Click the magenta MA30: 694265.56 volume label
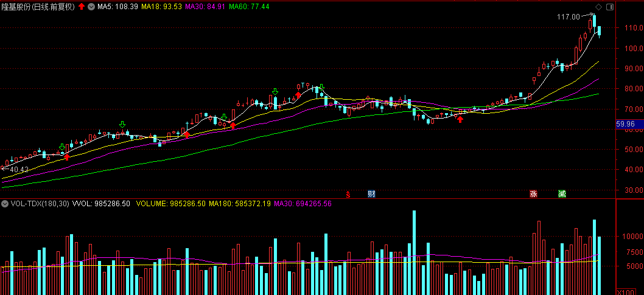The width and height of the screenshot is (644, 295). tap(303, 204)
